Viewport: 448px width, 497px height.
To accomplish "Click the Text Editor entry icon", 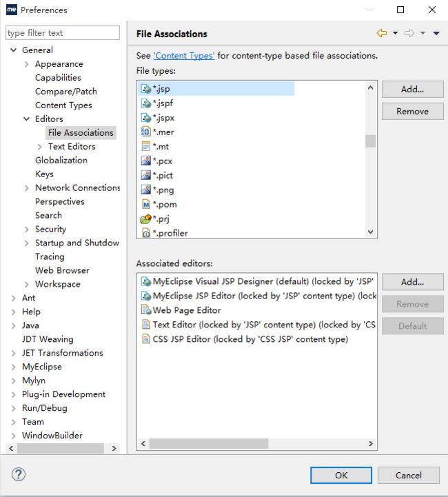I will (x=145, y=325).
